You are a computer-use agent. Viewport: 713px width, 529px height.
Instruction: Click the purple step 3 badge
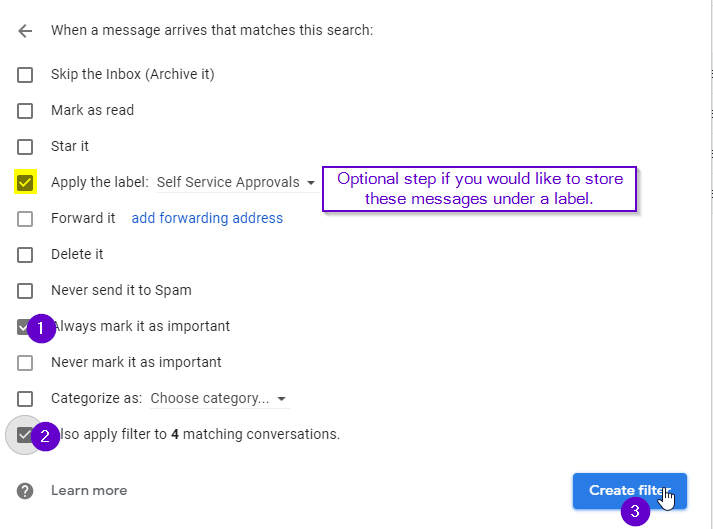[x=635, y=511]
